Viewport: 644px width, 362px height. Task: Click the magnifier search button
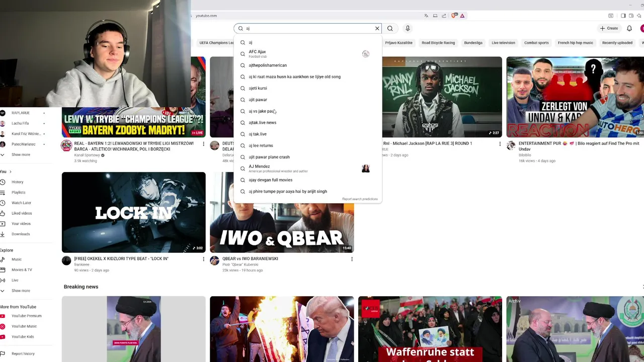pyautogui.click(x=390, y=28)
